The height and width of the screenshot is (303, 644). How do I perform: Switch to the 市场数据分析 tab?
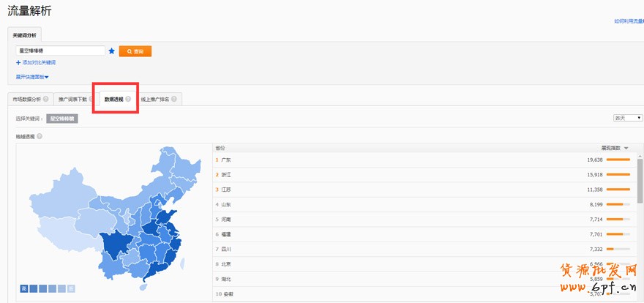(27, 99)
